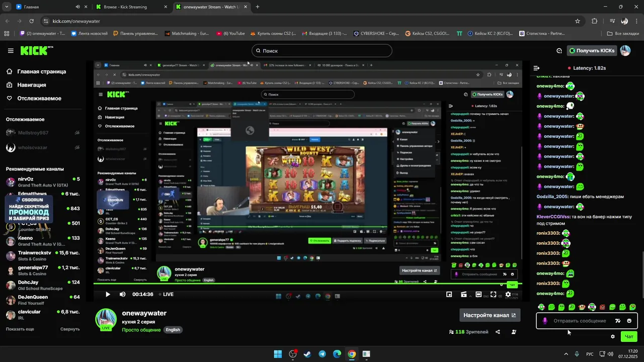Click the player progress bar
This screenshot has height=362, width=644.
click(x=307, y=284)
